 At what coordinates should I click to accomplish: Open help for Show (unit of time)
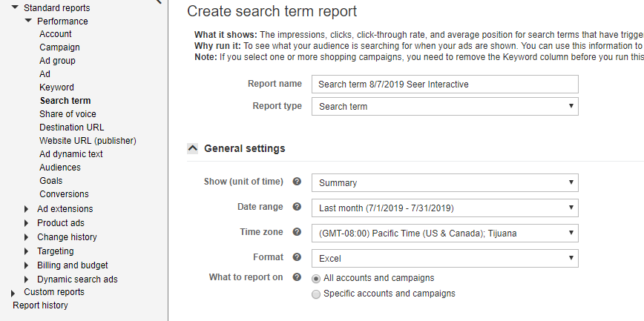pyautogui.click(x=297, y=182)
